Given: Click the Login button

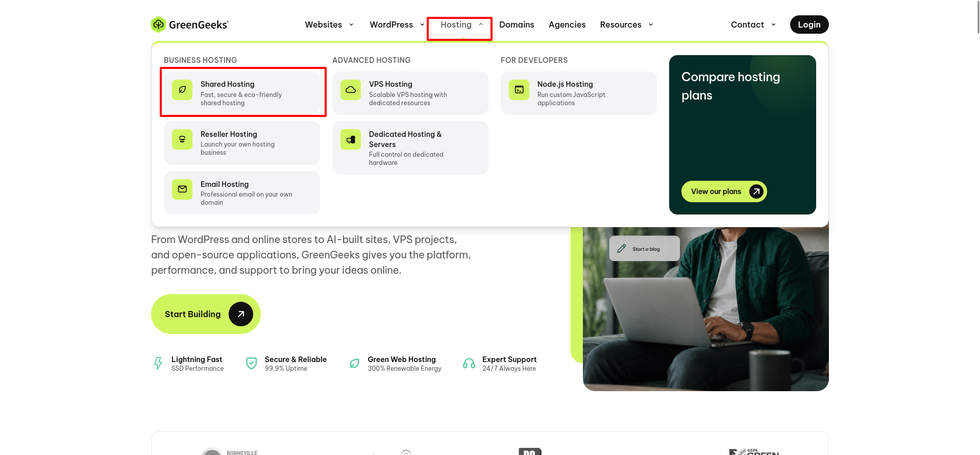Looking at the screenshot, I should pos(810,25).
